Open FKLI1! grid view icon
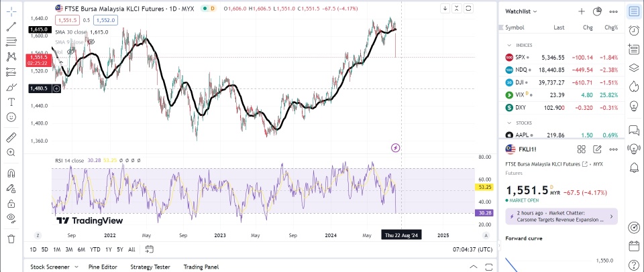This screenshot has width=644, height=272. [581, 149]
